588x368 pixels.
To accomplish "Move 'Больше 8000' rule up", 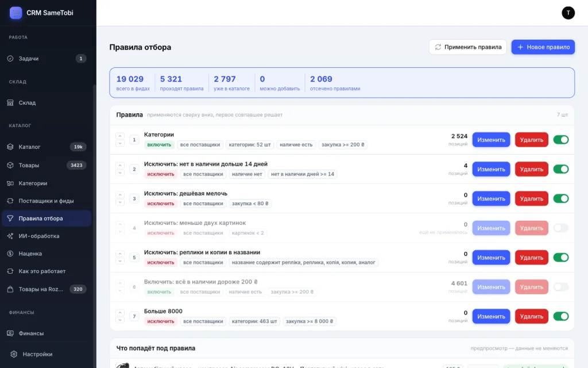I will pyautogui.click(x=120, y=312).
